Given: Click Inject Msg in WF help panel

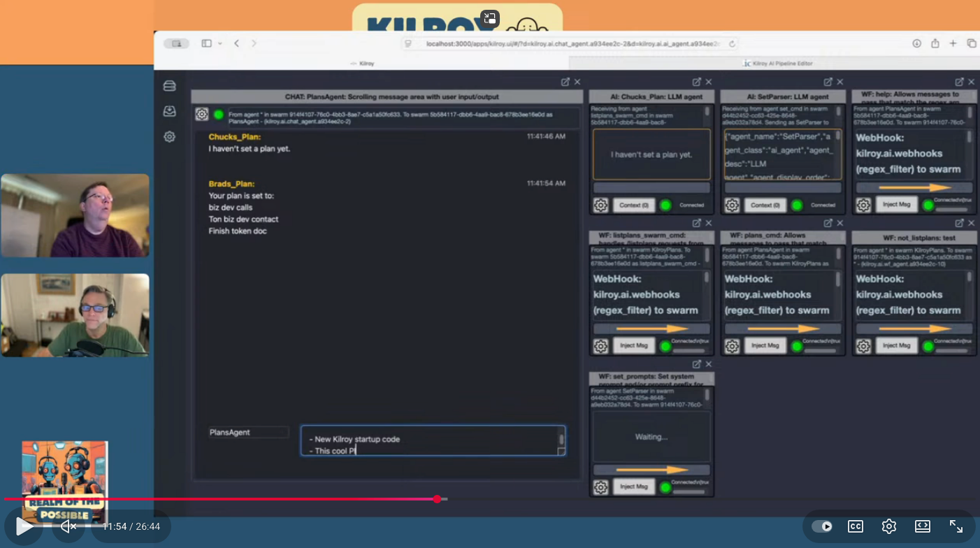Looking at the screenshot, I should [x=897, y=205].
